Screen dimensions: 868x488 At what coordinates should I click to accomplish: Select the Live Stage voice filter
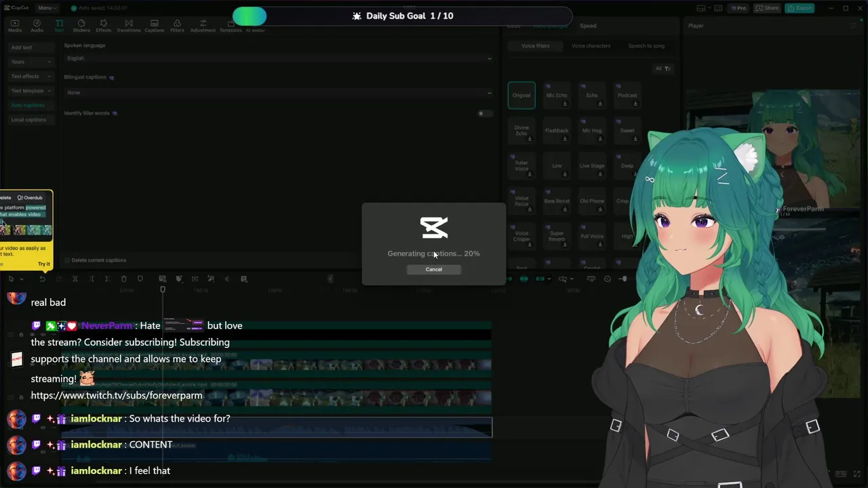click(592, 166)
